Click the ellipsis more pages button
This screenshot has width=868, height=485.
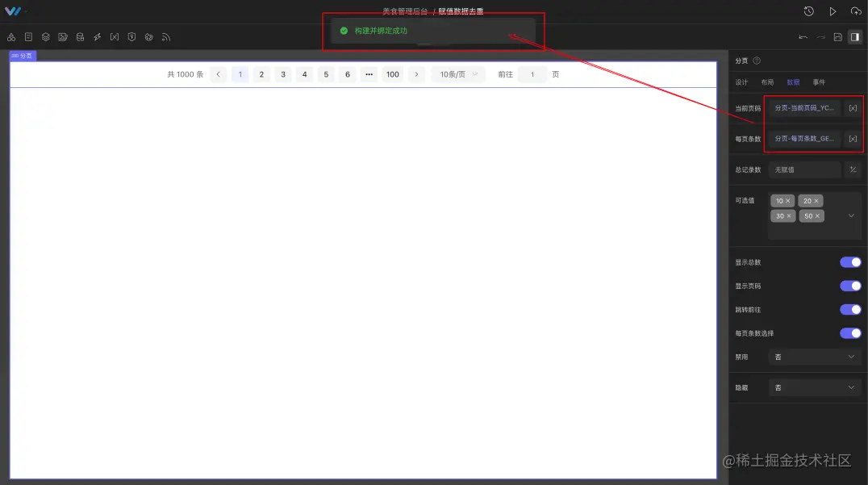click(x=369, y=74)
